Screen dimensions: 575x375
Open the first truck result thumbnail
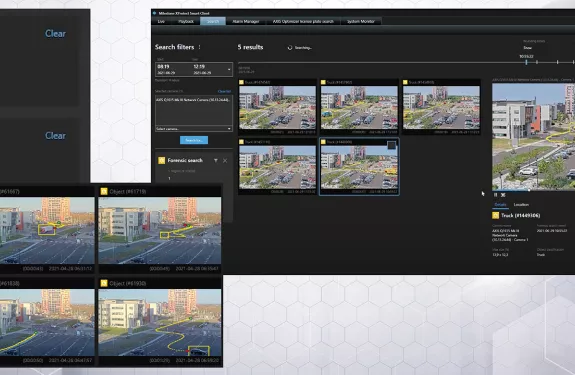click(x=277, y=107)
